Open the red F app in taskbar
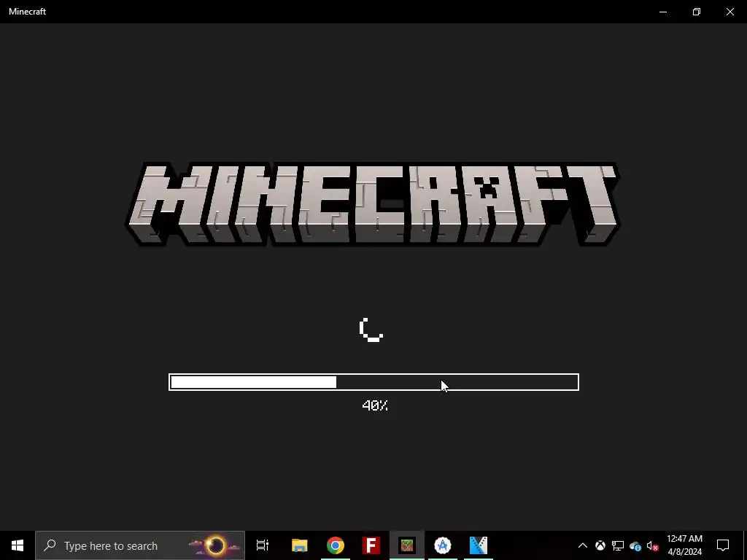 point(371,545)
